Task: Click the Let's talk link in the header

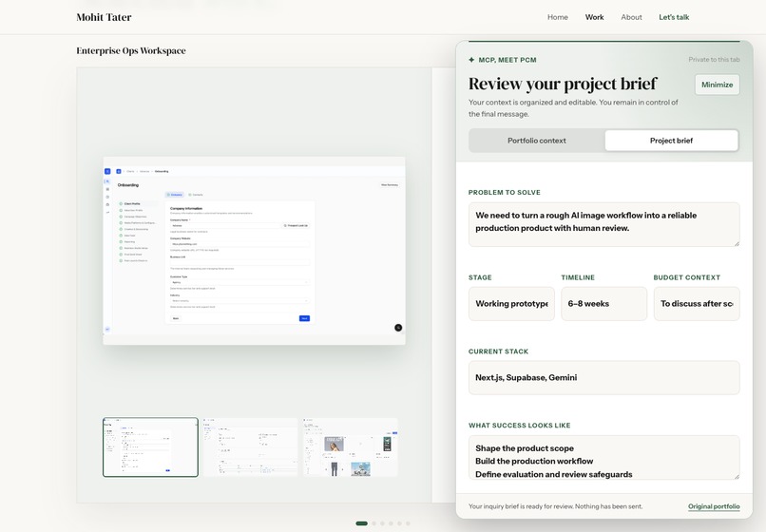Action: (674, 17)
